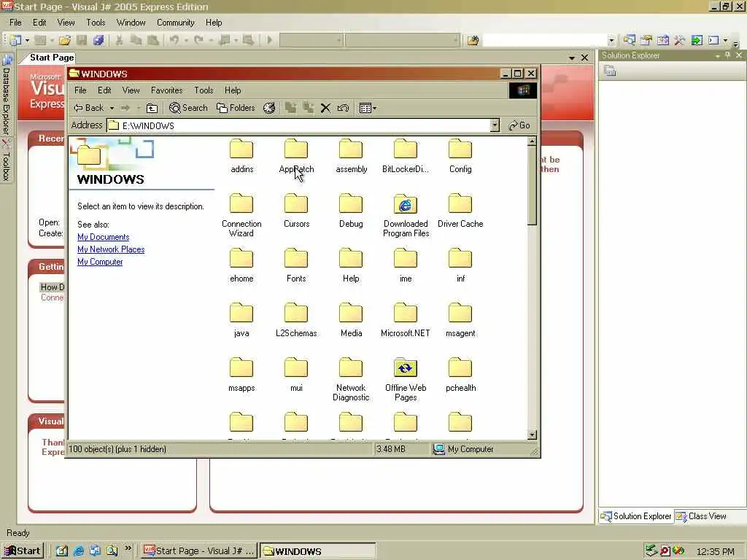This screenshot has width=747, height=560.
Task: Select the AppPatch folder
Action: (x=296, y=156)
